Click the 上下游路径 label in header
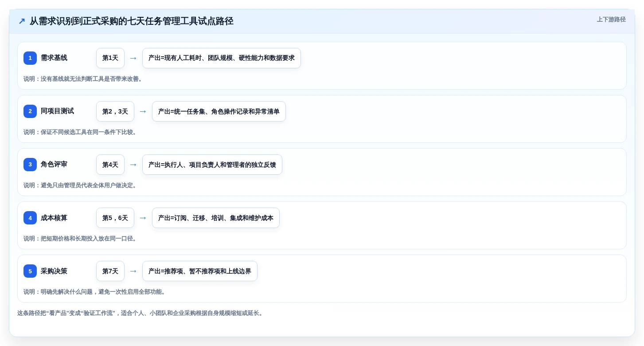 [611, 20]
